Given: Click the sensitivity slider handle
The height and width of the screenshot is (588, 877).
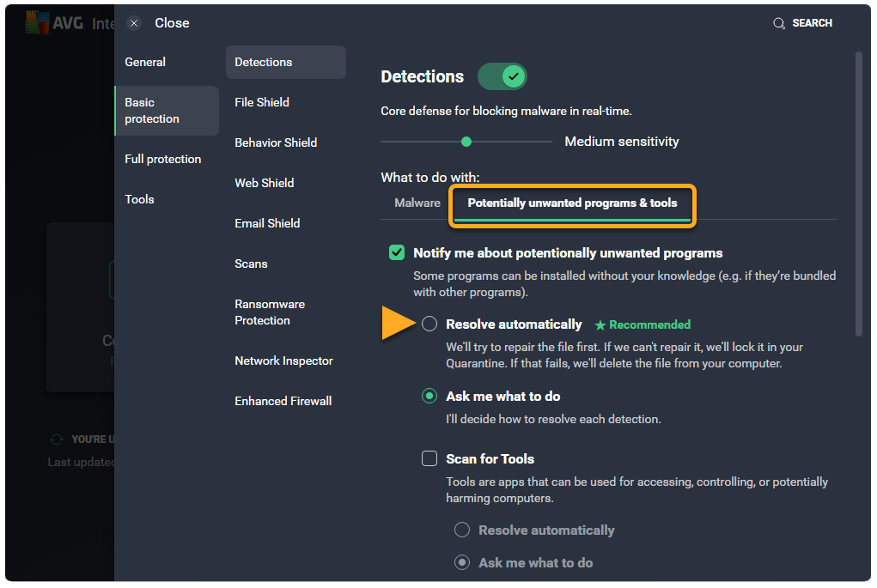Looking at the screenshot, I should click(466, 142).
